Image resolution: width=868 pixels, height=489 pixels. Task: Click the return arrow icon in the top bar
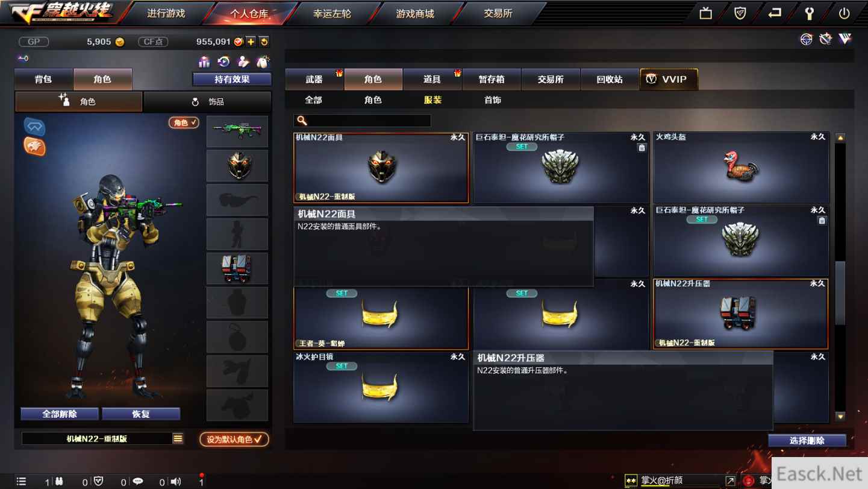(x=775, y=13)
